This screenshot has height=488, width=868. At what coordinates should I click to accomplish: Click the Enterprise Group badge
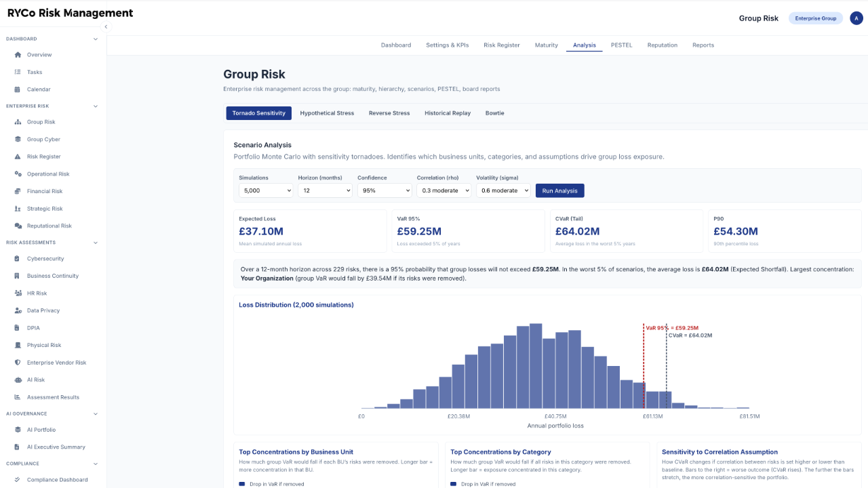(816, 18)
